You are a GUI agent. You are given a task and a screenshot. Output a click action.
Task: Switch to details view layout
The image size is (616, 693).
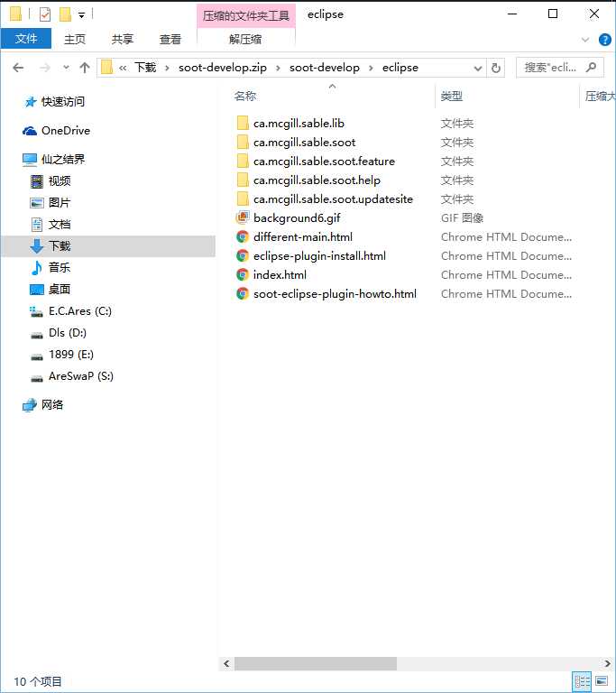tap(582, 681)
